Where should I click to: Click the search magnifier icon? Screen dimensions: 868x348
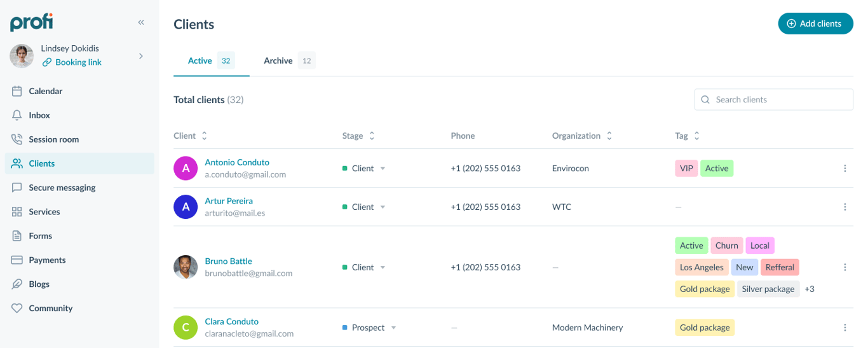click(705, 99)
